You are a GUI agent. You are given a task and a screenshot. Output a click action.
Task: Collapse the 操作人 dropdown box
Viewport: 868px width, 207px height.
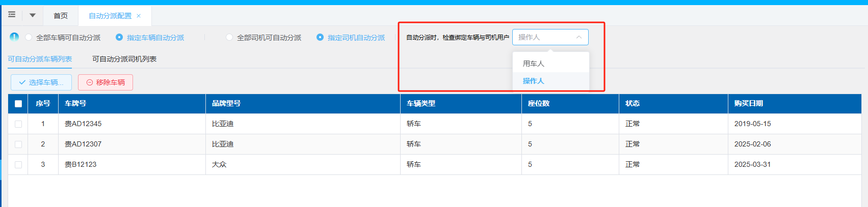click(x=550, y=37)
